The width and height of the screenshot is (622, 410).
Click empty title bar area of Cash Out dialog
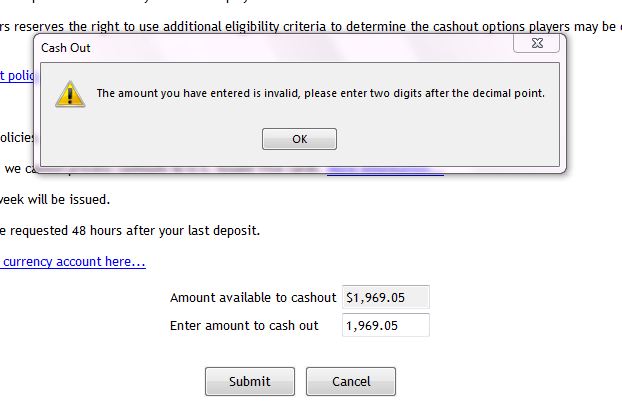[x=300, y=46]
